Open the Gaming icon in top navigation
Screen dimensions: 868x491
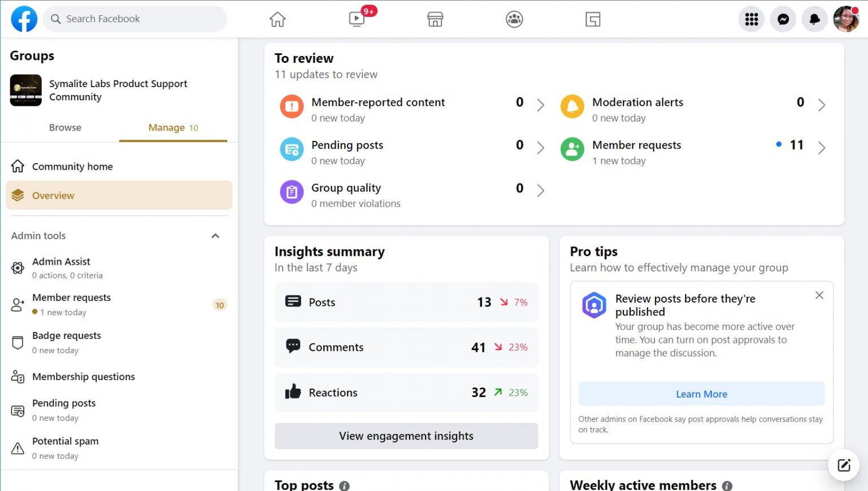tap(593, 19)
